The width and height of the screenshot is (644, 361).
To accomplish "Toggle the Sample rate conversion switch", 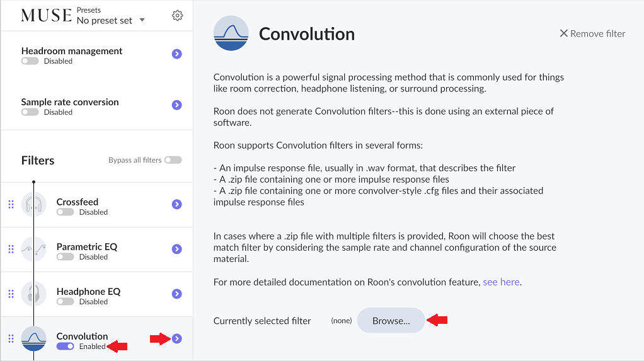I will click(x=30, y=112).
